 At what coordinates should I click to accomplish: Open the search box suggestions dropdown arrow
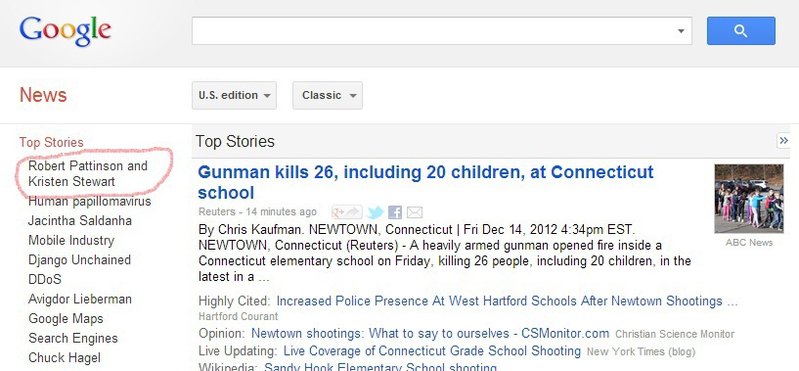point(681,31)
